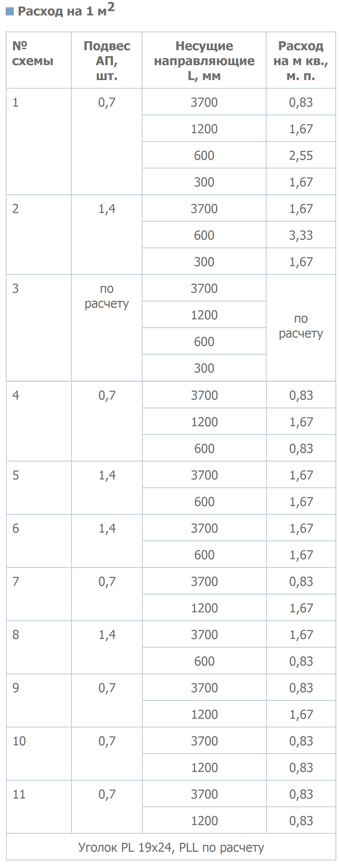The height and width of the screenshot is (868, 339).
Task: Select the scheme number 1 cell
Action: [x=39, y=142]
